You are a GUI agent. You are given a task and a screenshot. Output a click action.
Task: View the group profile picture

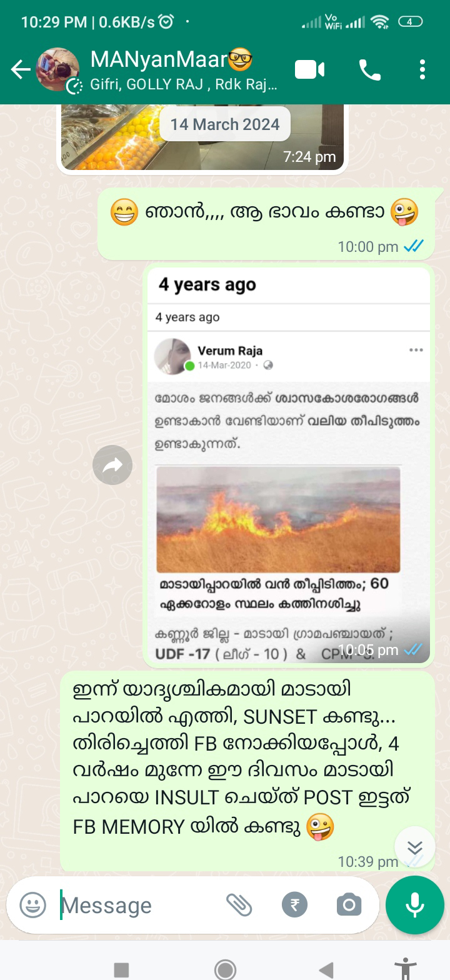tap(57, 69)
